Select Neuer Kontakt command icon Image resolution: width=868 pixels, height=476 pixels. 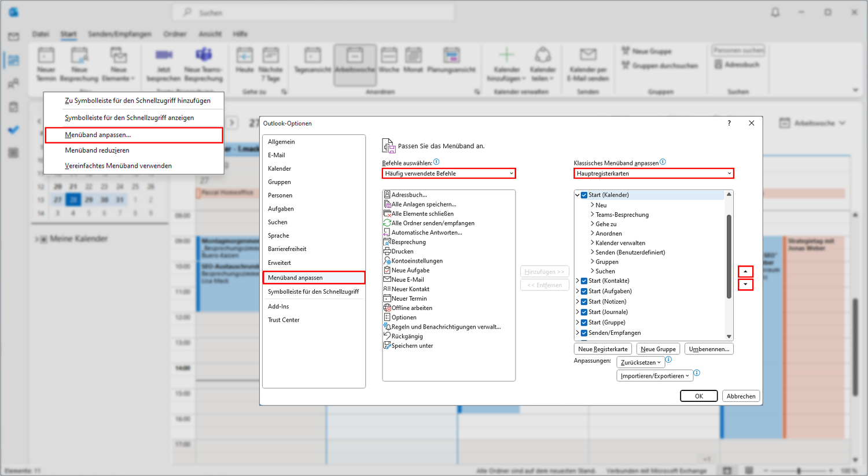pyautogui.click(x=387, y=289)
